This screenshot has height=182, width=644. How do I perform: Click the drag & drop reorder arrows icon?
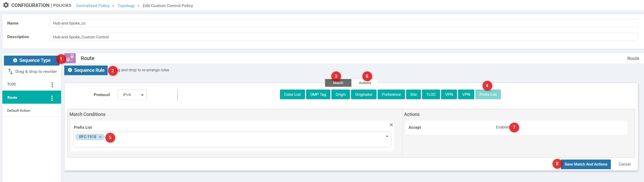(x=10, y=71)
